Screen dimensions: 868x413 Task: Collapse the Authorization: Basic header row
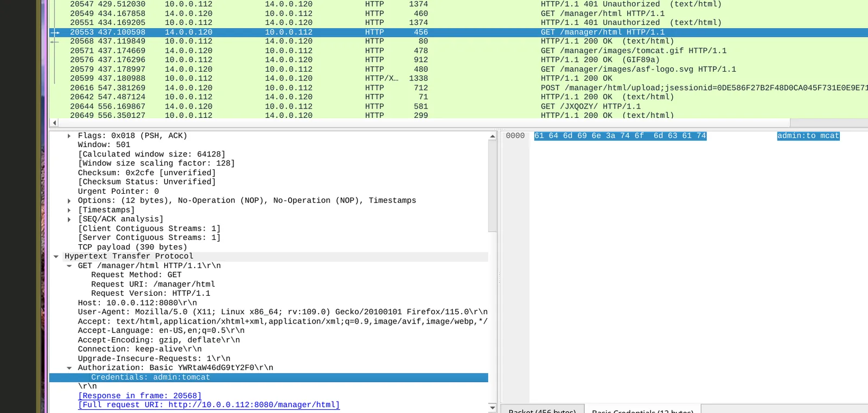coord(69,368)
